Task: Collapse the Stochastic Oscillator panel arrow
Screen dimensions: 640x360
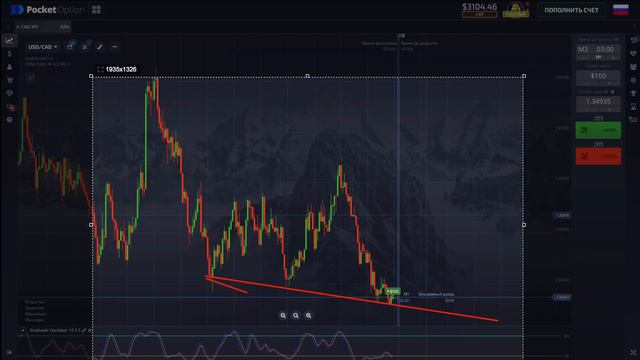Action: coord(23,330)
